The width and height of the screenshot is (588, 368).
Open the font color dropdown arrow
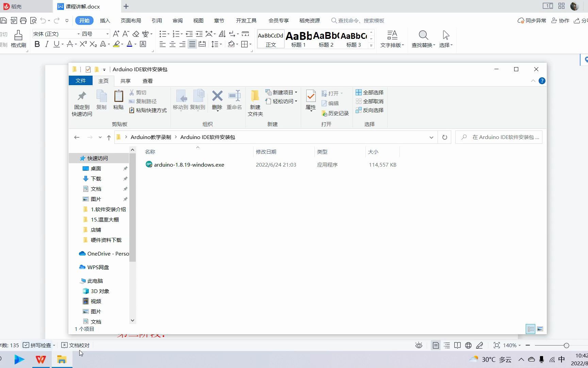(x=135, y=44)
